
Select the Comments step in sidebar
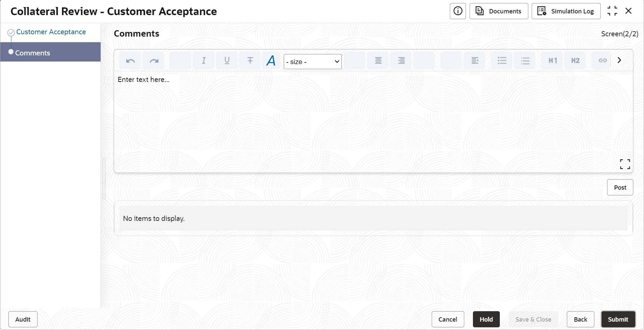click(x=50, y=52)
